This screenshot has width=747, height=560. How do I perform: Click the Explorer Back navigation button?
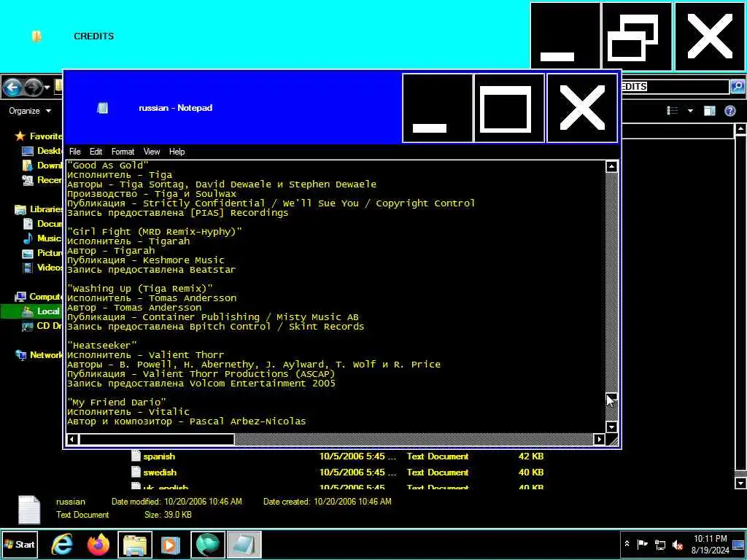click(12, 87)
